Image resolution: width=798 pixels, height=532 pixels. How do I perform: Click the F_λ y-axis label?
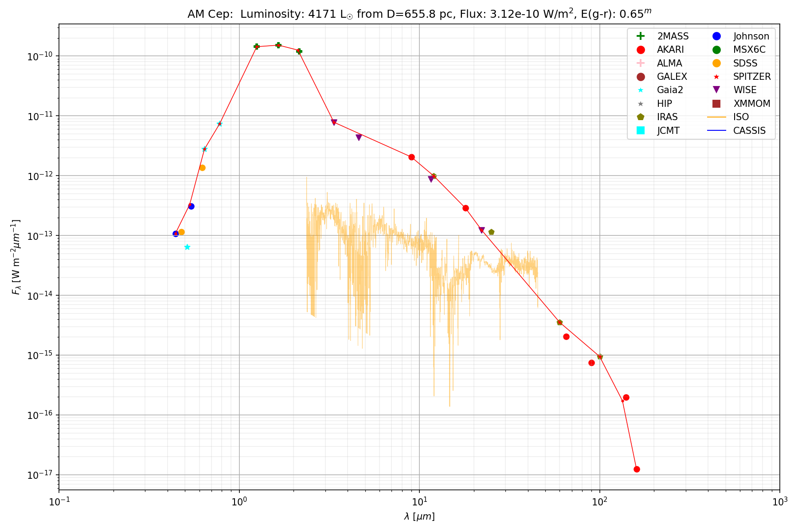tap(16, 257)
